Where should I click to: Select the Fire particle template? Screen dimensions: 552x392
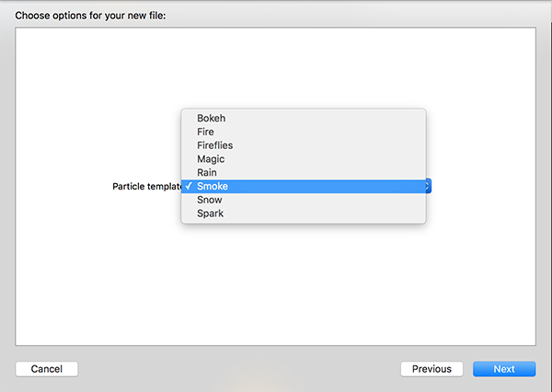[304, 132]
